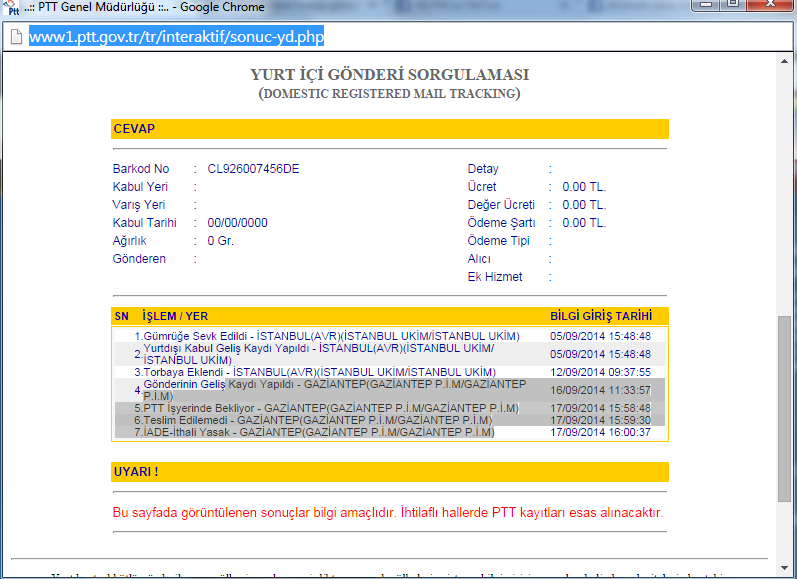
Task: Click the Domestic Registered Mail Tracking subtitle
Action: (390, 94)
